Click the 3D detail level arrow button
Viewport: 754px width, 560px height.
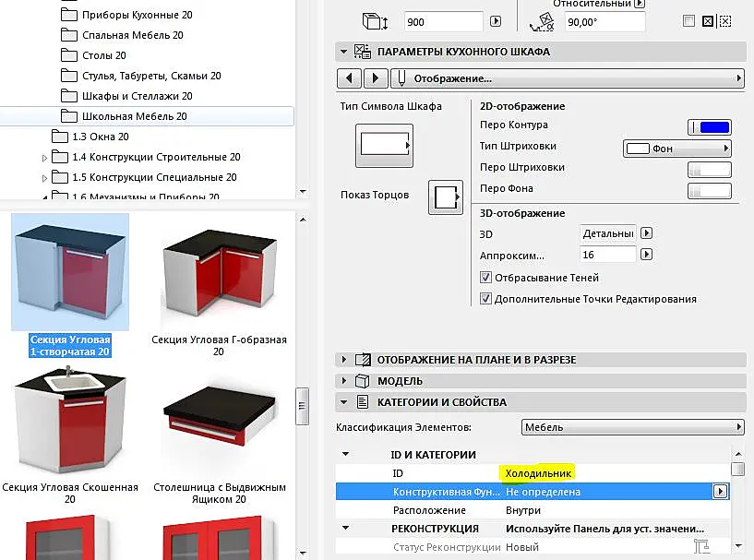(647, 233)
